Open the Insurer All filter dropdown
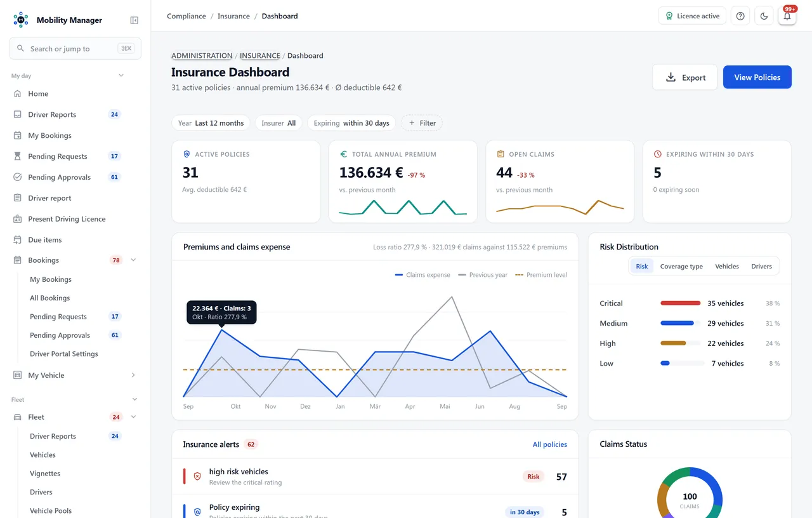812x518 pixels. tap(278, 123)
